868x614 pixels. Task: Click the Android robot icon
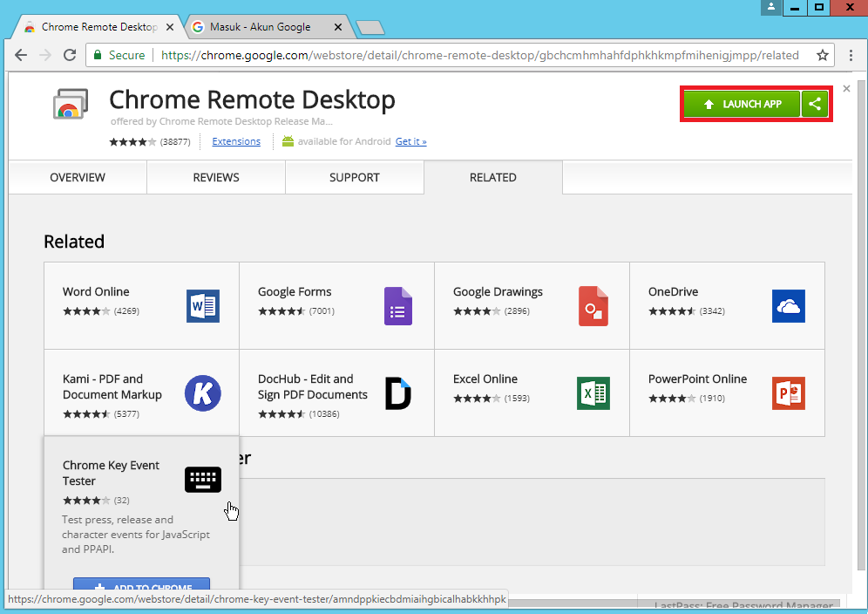pos(288,141)
